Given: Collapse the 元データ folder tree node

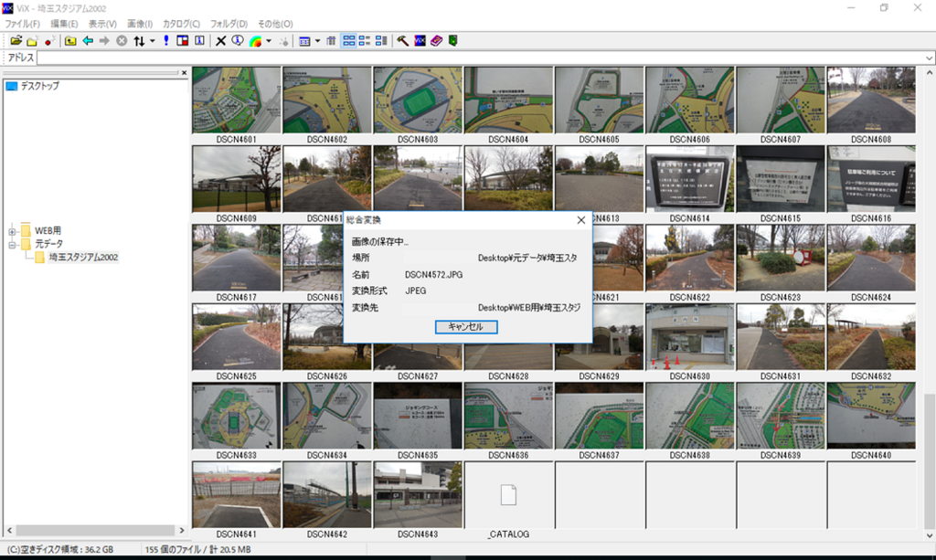Looking at the screenshot, I should tap(12, 245).
